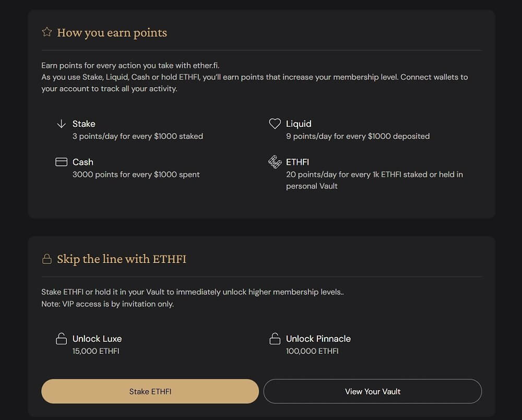522x420 pixels.
Task: Click the Unlock Luxe padlock icon
Action: (x=61, y=339)
